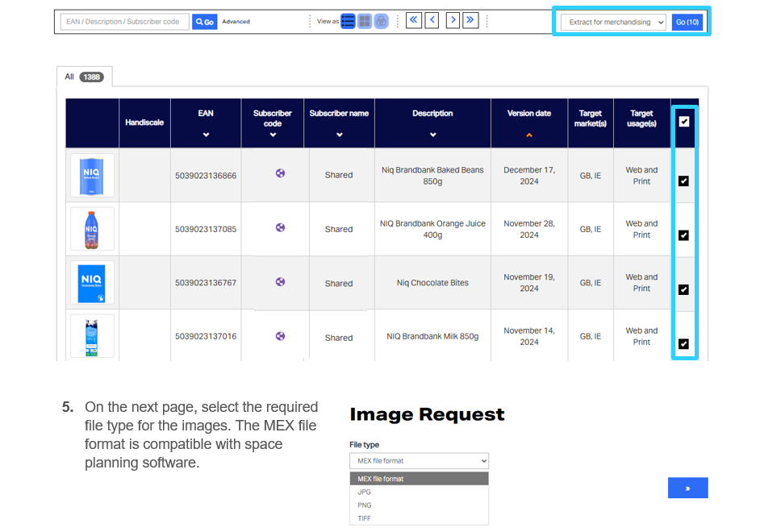This screenshot has width=760, height=532.
Task: Sort by Description column chevron
Action: tap(432, 135)
